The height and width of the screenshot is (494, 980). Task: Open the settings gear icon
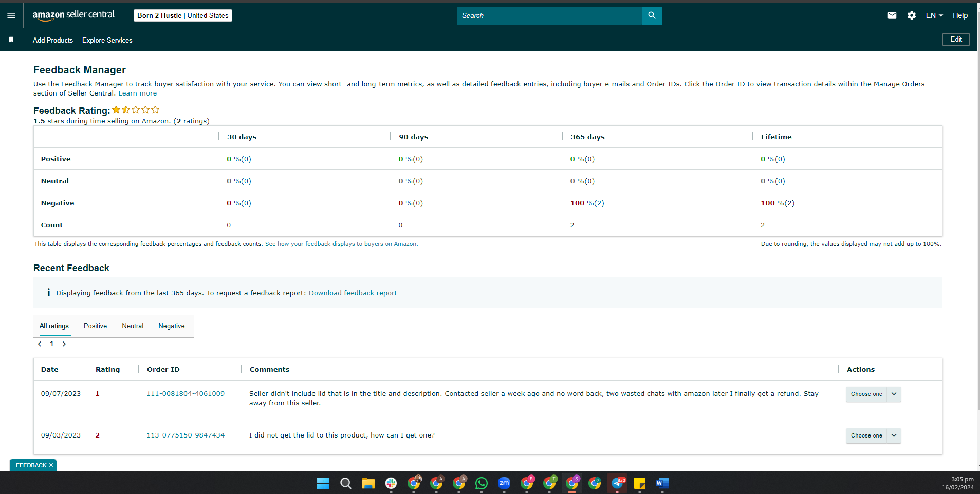tap(912, 15)
